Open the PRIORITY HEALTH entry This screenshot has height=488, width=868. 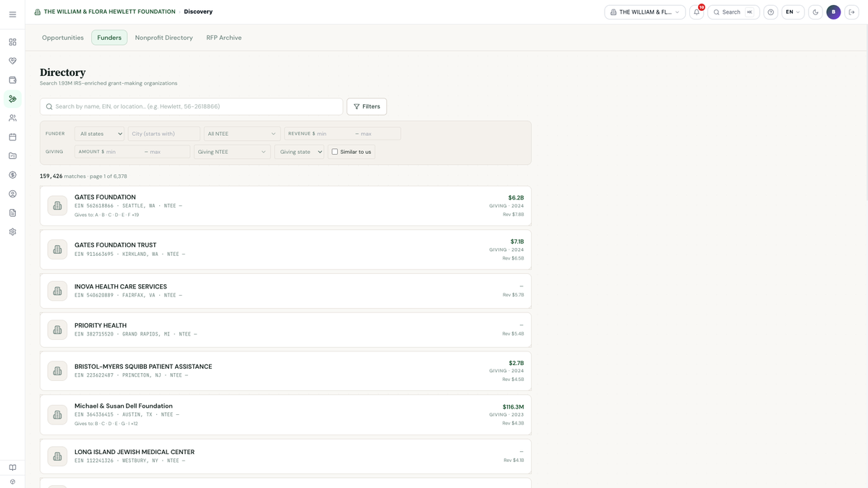(x=286, y=330)
